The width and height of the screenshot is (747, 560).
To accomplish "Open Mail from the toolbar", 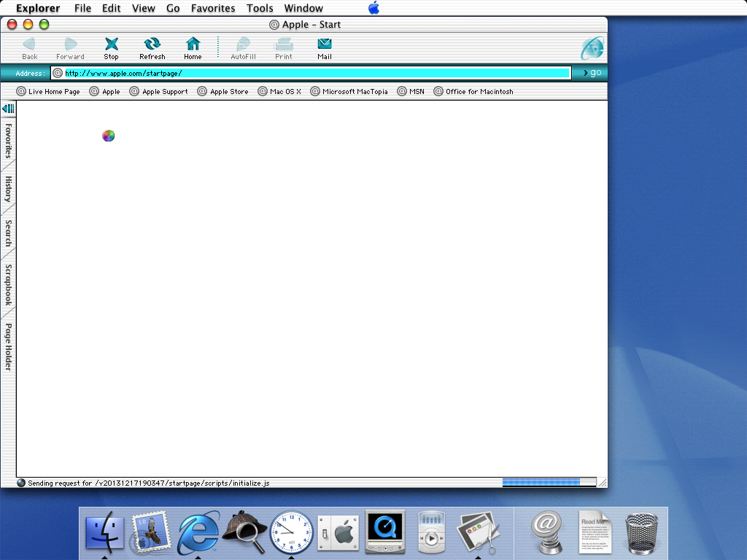I will click(325, 48).
